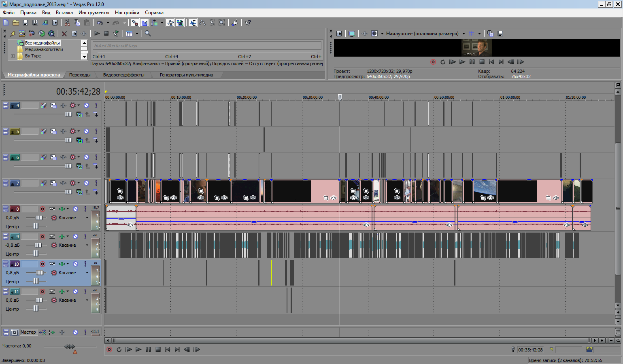This screenshot has width=623, height=364.
Task: Click the timeline time display 00:35:42;28
Action: click(78, 92)
